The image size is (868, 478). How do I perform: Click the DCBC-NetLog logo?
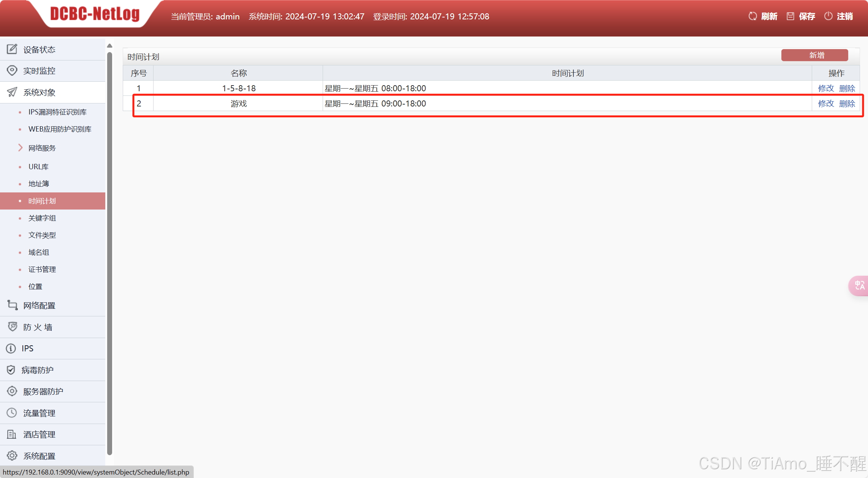95,14
